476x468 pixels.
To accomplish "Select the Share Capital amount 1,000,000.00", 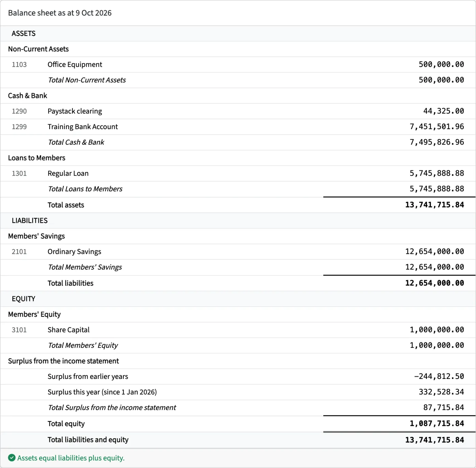I will coord(437,329).
